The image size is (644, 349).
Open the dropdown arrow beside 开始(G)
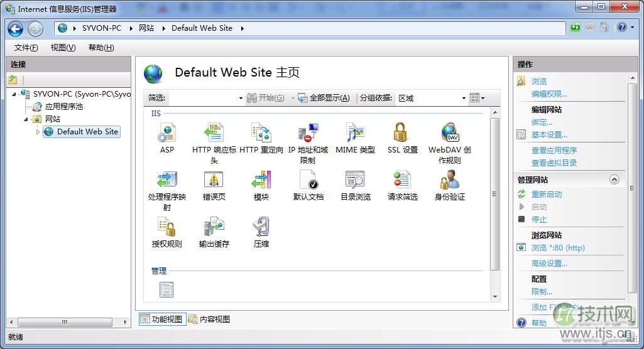tap(293, 98)
